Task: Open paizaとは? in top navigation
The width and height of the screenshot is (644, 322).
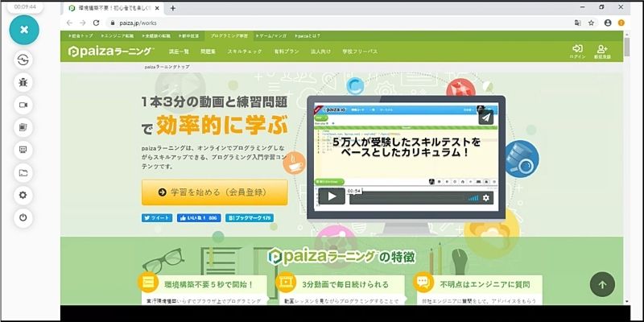Action: pos(308,35)
